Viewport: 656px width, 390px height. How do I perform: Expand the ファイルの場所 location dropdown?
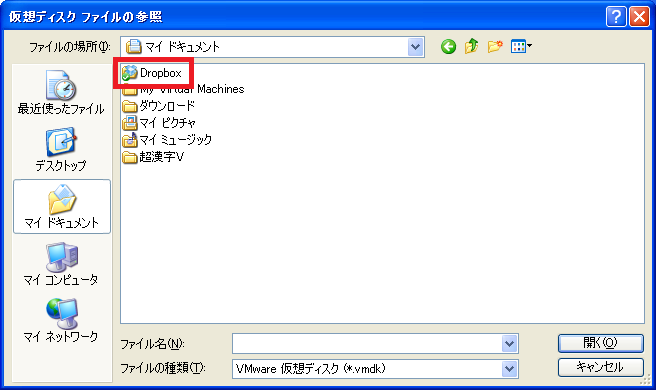tap(415, 47)
